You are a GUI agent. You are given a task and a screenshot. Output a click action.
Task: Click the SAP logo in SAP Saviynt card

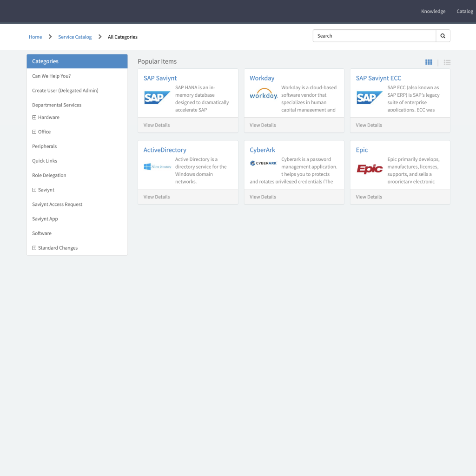click(157, 98)
